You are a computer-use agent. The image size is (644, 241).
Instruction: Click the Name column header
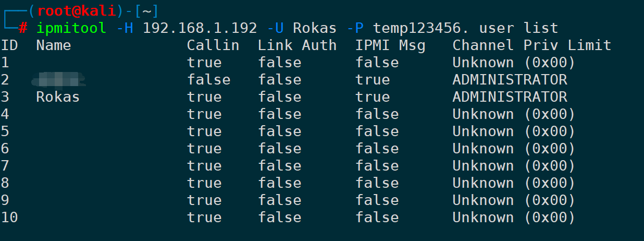[x=53, y=45]
